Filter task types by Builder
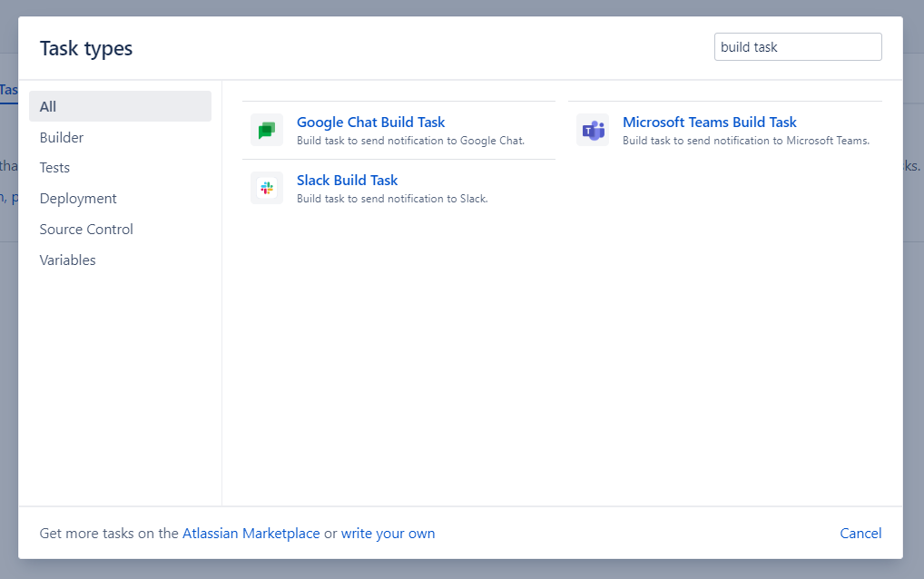The image size is (924, 579). coord(62,138)
